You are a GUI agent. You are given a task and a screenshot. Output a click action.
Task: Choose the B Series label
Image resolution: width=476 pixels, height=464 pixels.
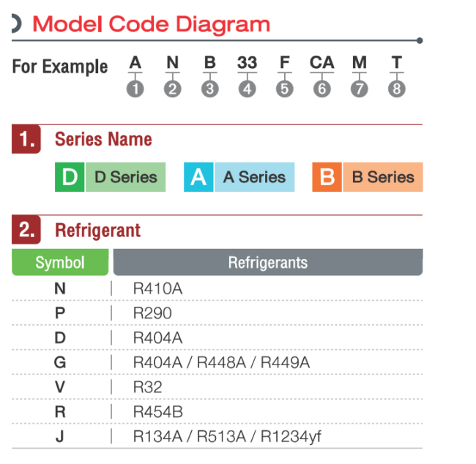point(382,177)
